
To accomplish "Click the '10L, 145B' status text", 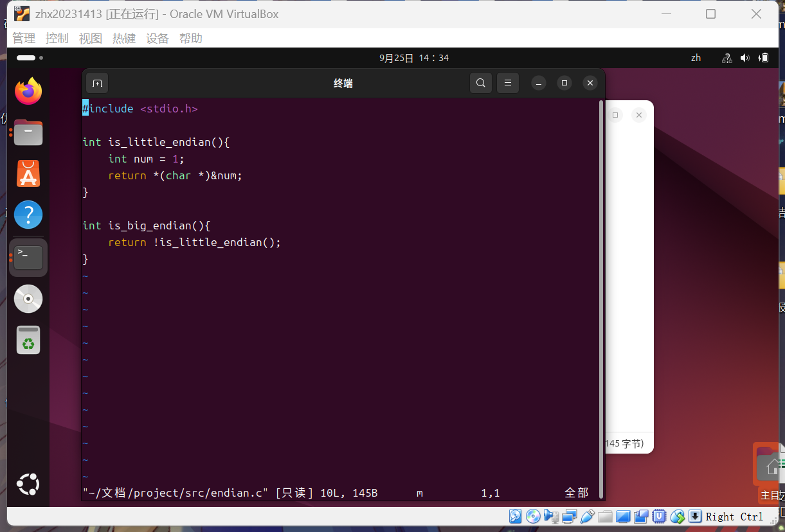I will click(x=349, y=493).
